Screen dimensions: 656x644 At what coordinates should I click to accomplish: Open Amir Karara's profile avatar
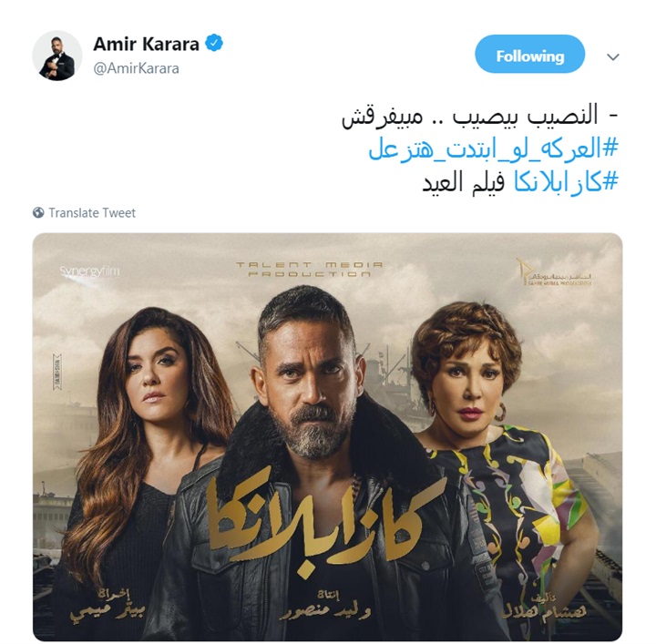(x=57, y=56)
